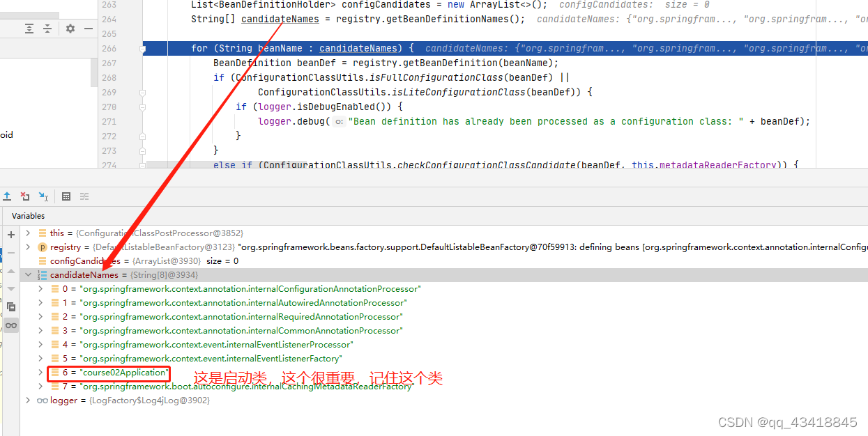The height and width of the screenshot is (436, 868).
Task: Expand array element 3 internalCommonAnnotationProcessor
Action: 41,331
